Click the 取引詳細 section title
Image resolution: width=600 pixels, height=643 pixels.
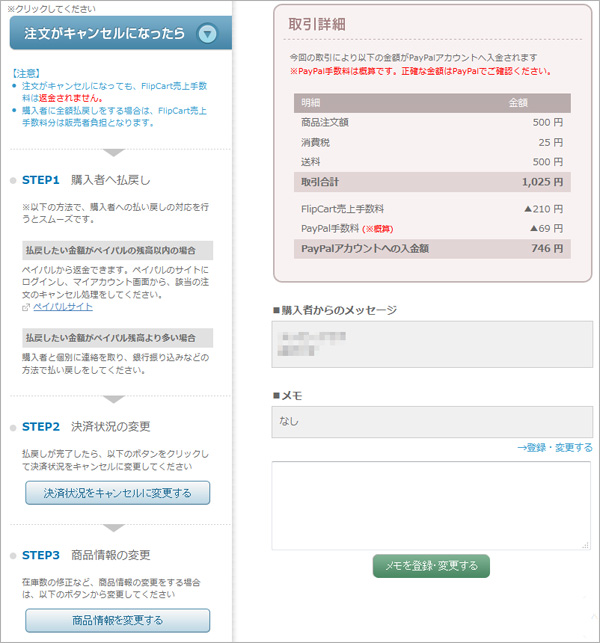click(x=318, y=23)
